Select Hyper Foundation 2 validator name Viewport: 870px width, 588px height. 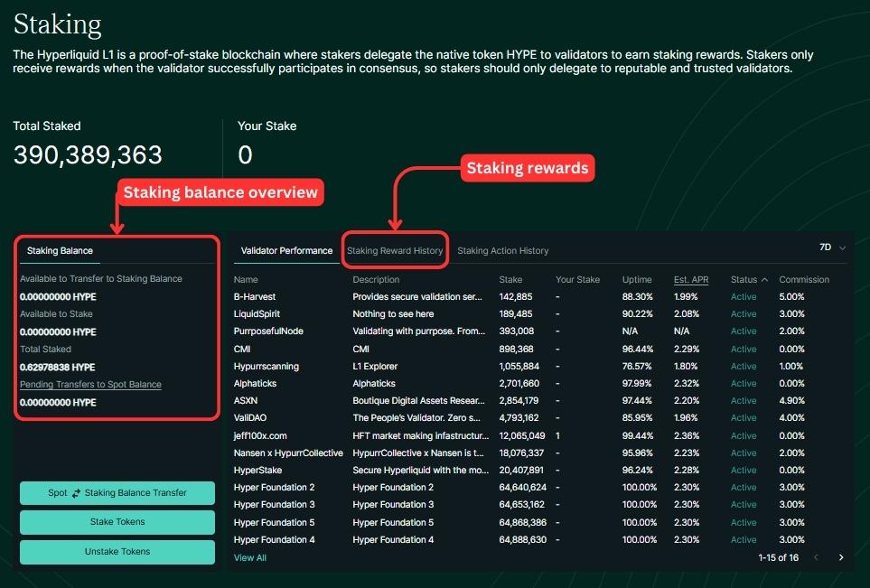coord(274,488)
